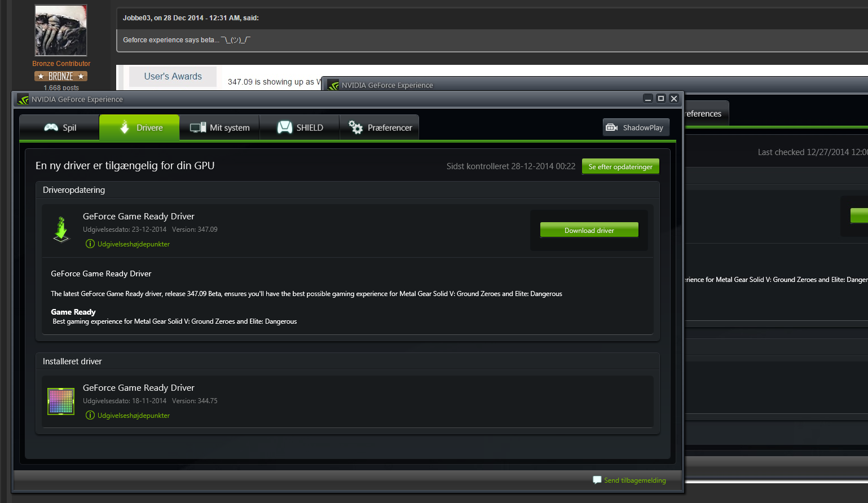Open release highlights for installed driver 344.75

pyautogui.click(x=134, y=416)
